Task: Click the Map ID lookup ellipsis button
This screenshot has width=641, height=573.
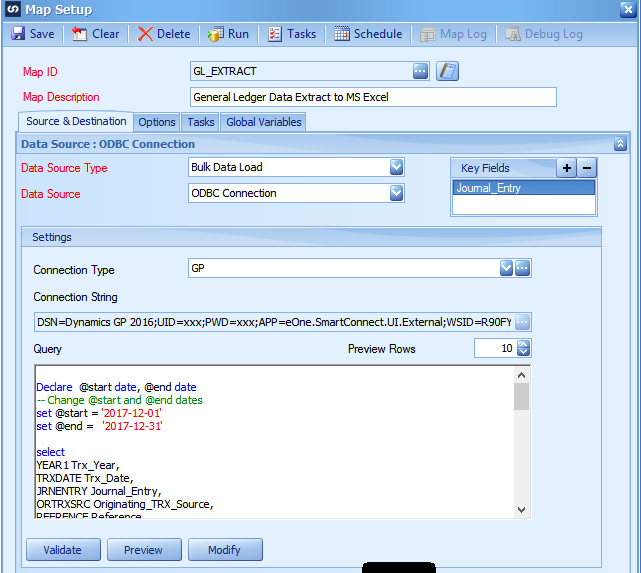Action: (420, 71)
